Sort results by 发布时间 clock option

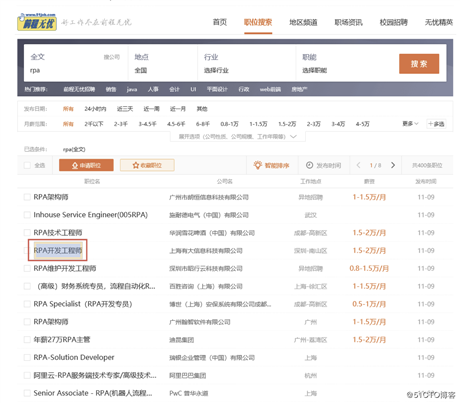(x=324, y=165)
